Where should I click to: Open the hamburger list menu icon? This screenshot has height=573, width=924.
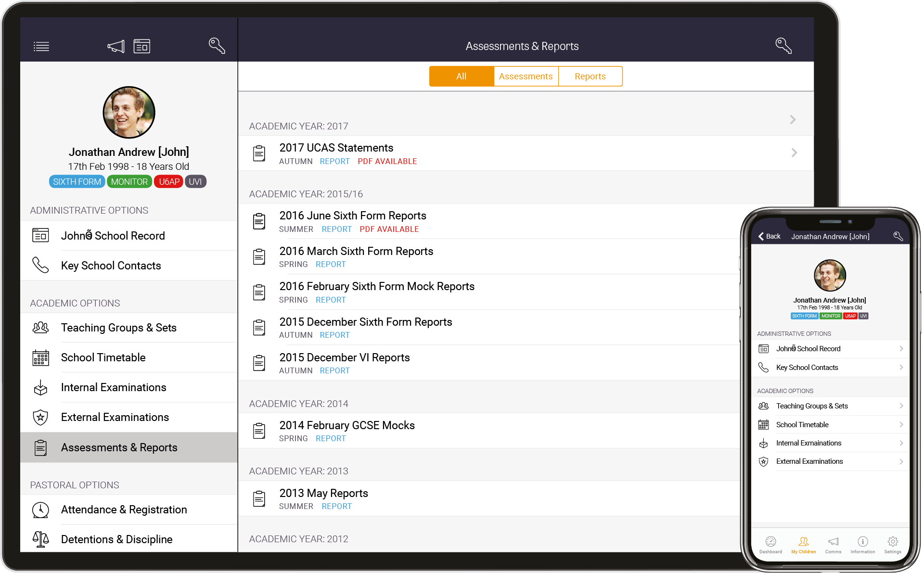point(41,47)
